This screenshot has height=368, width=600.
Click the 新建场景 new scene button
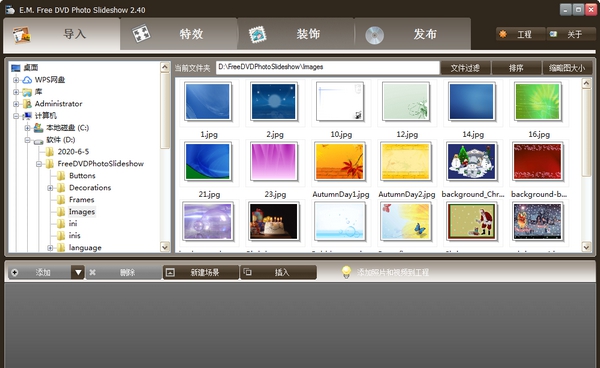(x=201, y=272)
